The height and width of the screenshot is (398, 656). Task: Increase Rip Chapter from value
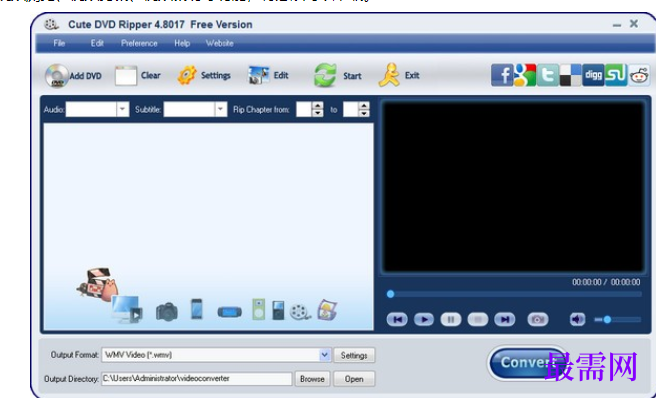pos(318,106)
